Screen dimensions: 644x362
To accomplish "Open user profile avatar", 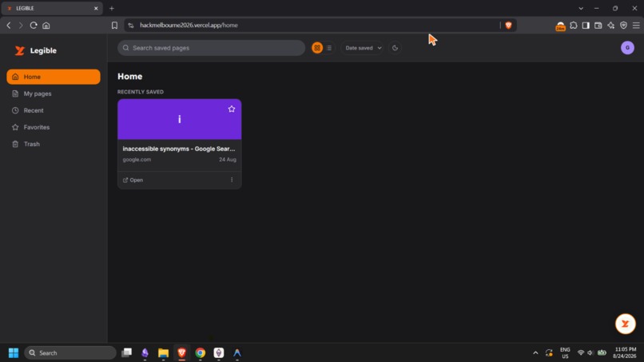I will [627, 48].
